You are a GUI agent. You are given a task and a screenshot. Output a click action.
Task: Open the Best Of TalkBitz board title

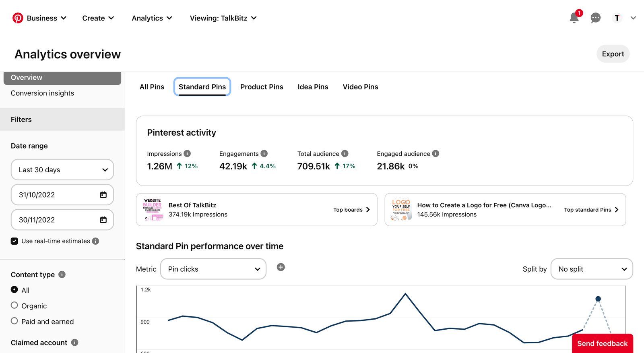pyautogui.click(x=192, y=205)
